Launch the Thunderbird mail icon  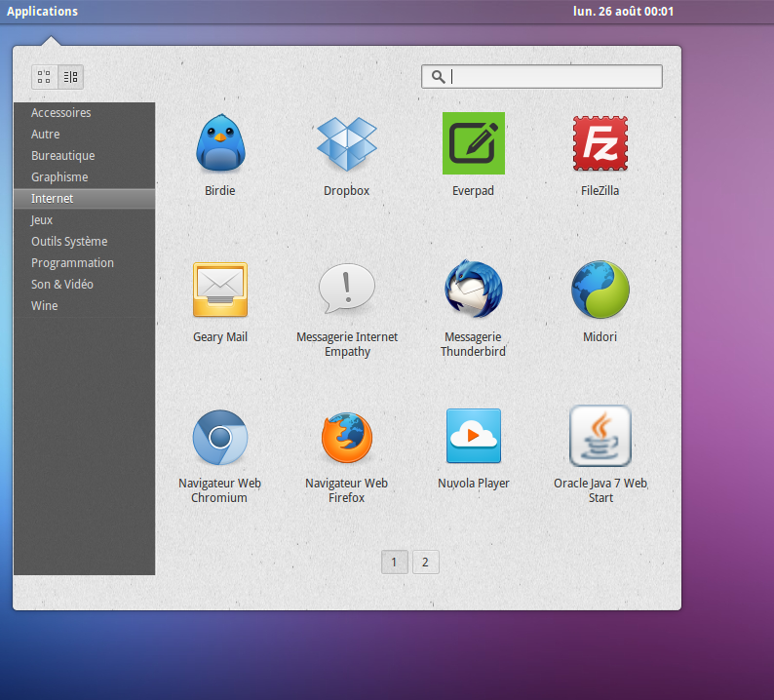click(x=474, y=289)
